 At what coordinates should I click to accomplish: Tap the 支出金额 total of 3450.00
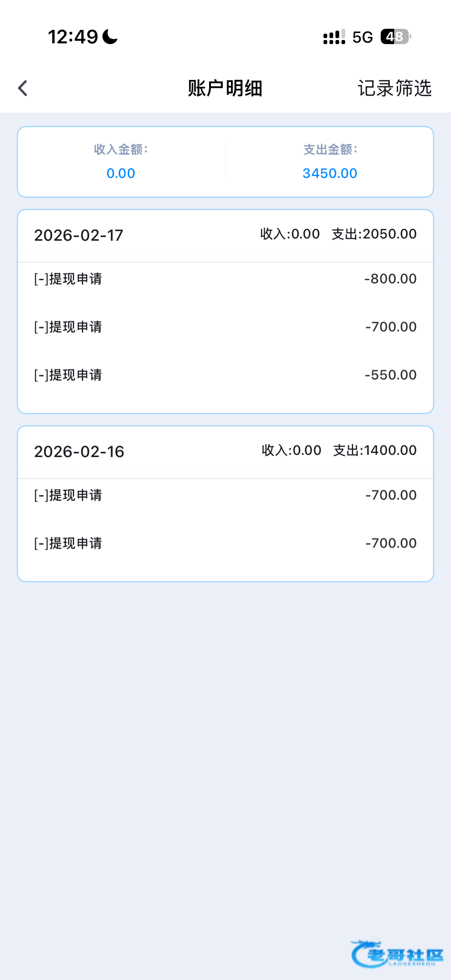tap(329, 173)
